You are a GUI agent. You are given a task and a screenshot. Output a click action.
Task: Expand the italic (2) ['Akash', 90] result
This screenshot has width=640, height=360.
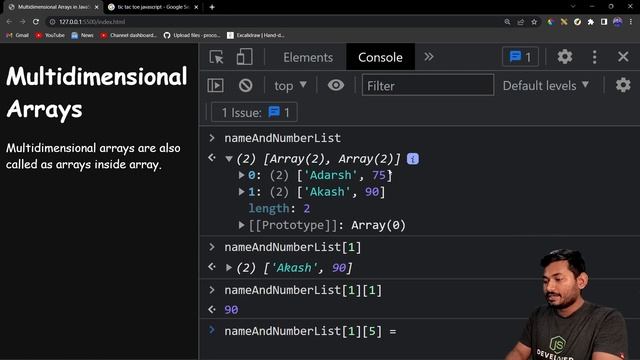(x=229, y=268)
